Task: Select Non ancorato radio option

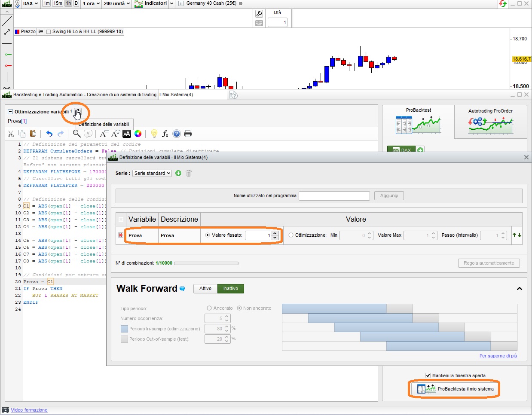Action: (239, 308)
